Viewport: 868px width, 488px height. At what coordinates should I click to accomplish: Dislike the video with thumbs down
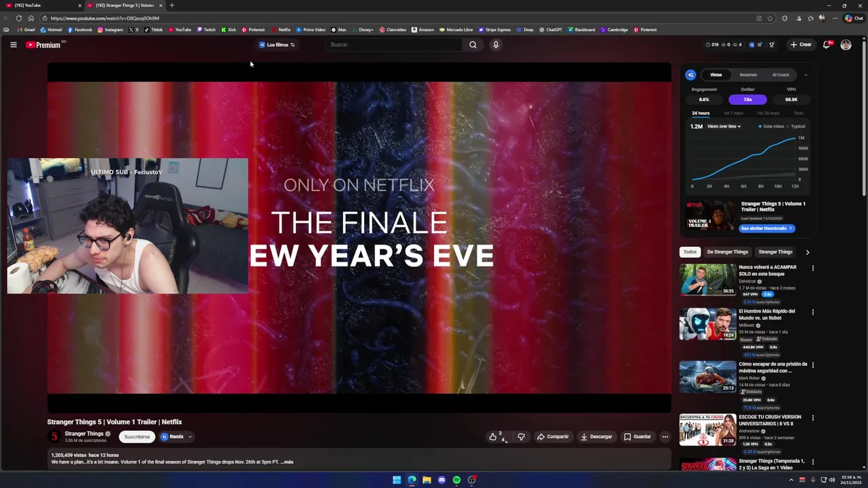(521, 436)
